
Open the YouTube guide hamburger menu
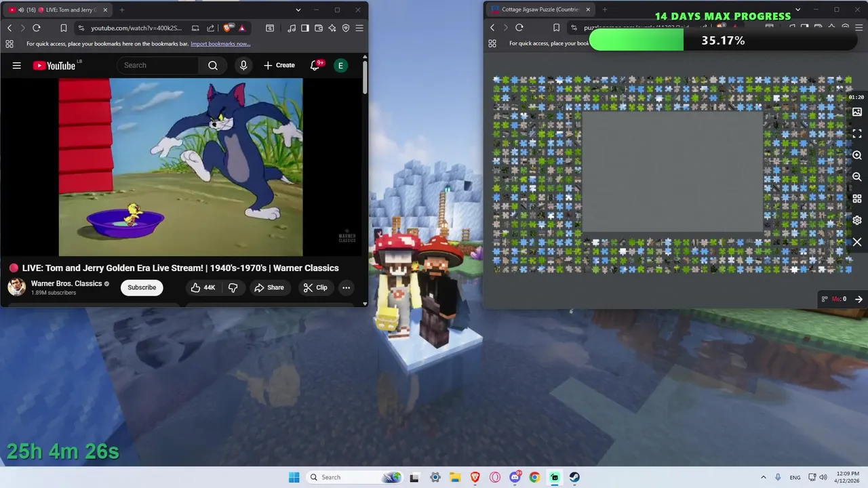click(x=17, y=65)
